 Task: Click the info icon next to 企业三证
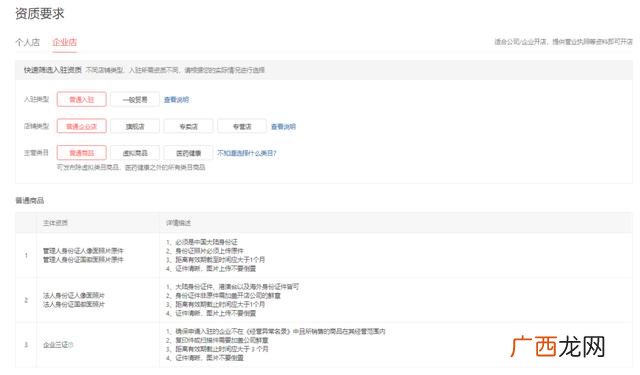[x=71, y=345]
